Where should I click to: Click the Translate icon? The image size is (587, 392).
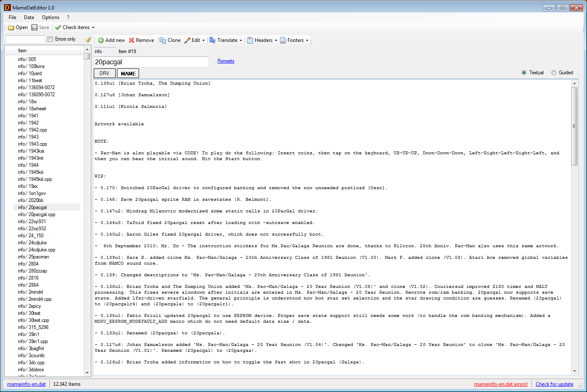[213, 40]
